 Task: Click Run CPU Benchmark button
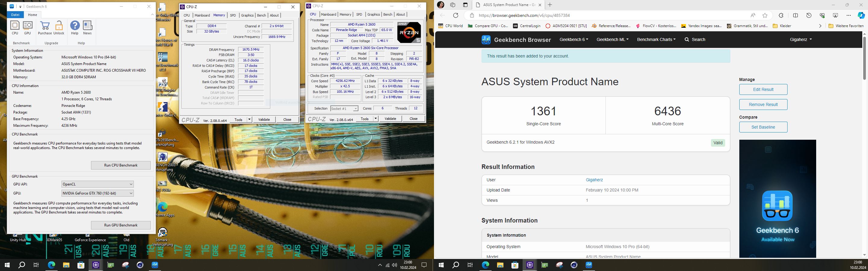coord(121,165)
